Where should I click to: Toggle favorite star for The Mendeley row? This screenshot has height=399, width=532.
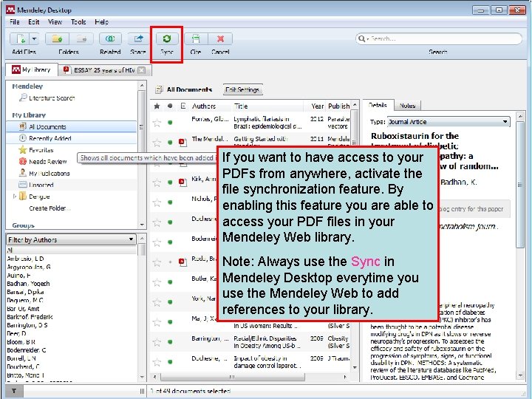(x=157, y=143)
